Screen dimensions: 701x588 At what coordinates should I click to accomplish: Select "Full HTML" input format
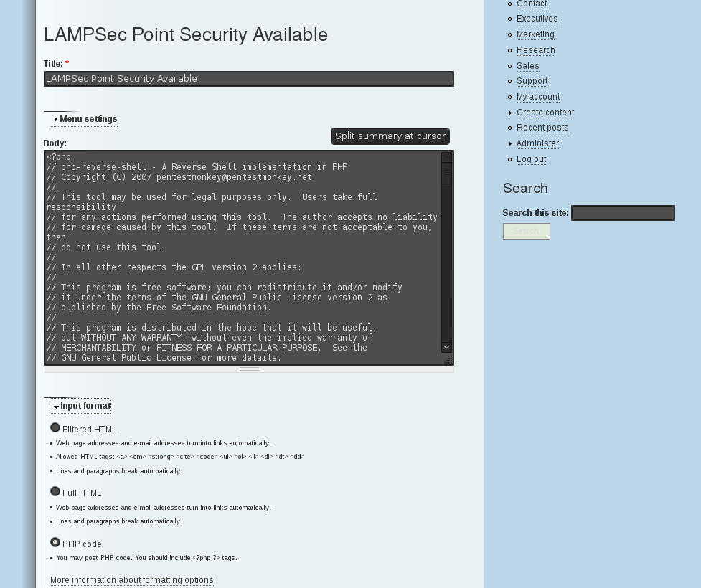[55, 491]
